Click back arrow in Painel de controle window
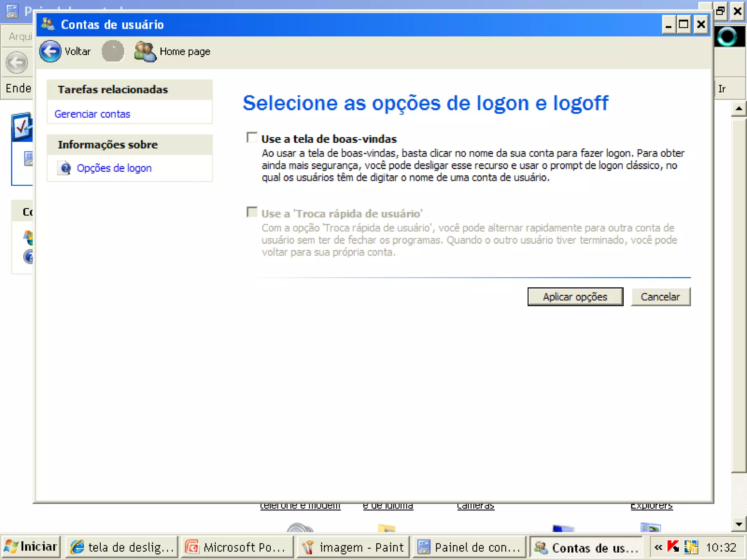Screen dimensions: 747x560 (17, 63)
